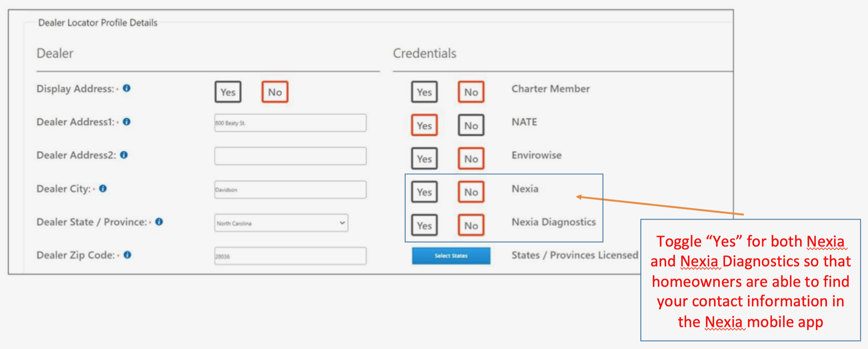Toggle No for Charter Member

(x=471, y=92)
